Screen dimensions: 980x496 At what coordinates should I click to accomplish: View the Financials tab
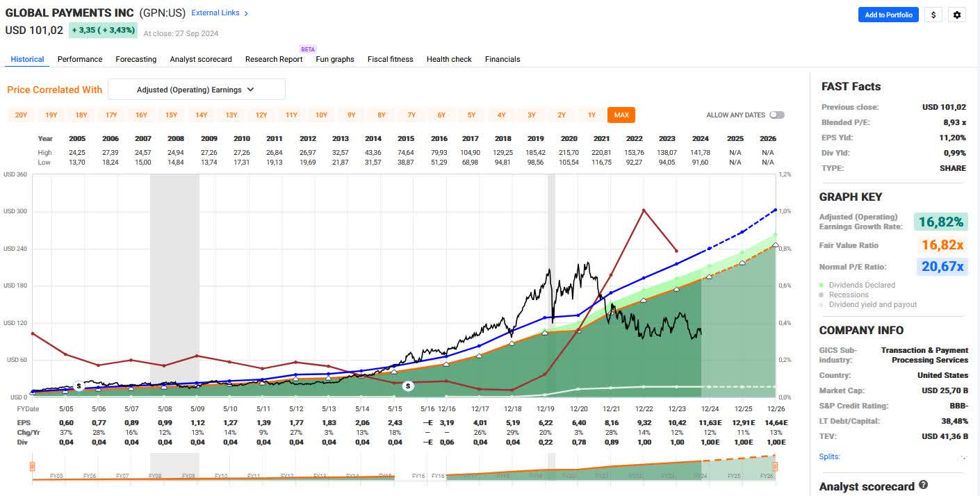point(503,59)
